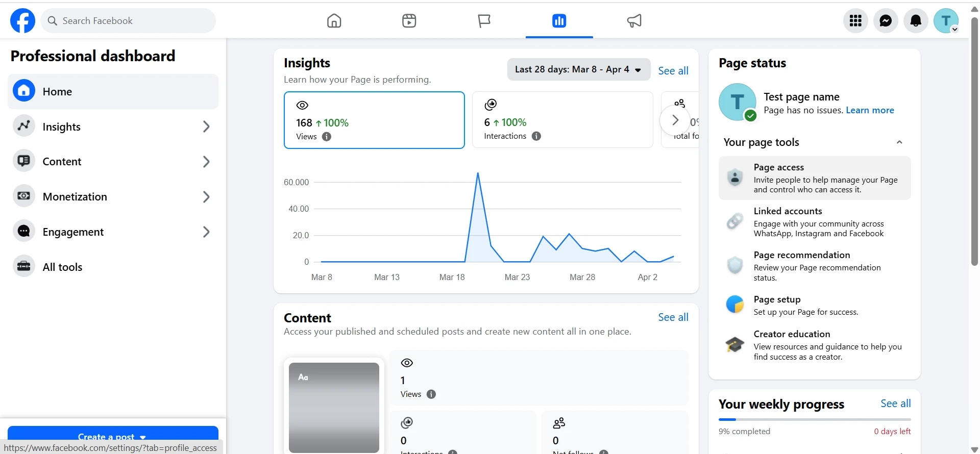Open Creator education tool
This screenshot has width=980, height=454.
click(x=815, y=345)
